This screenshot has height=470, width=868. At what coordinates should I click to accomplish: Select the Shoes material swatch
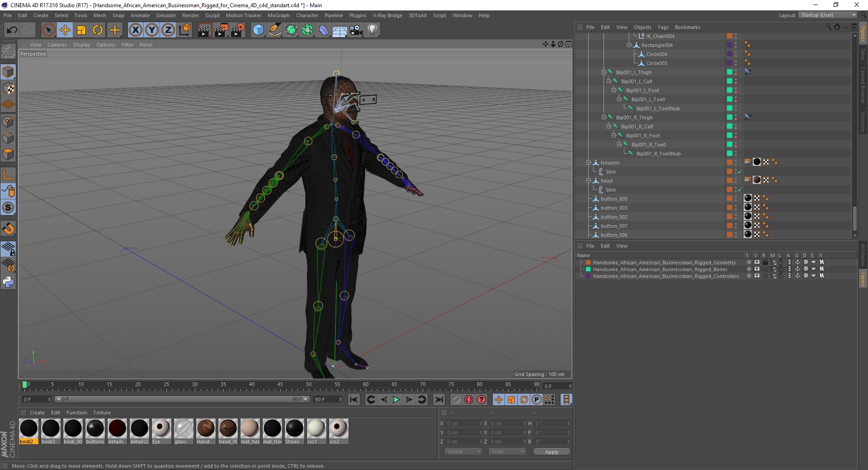[x=294, y=428]
